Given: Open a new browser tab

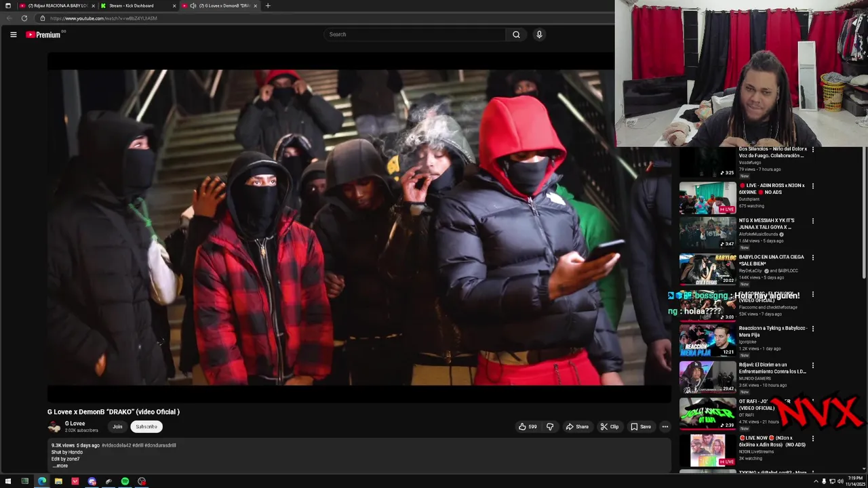Looking at the screenshot, I should (268, 5).
